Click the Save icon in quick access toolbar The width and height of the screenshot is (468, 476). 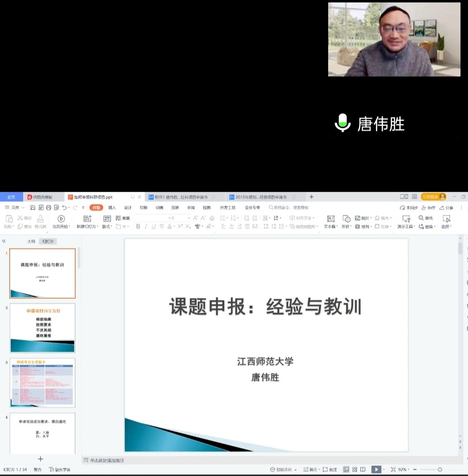point(33,208)
